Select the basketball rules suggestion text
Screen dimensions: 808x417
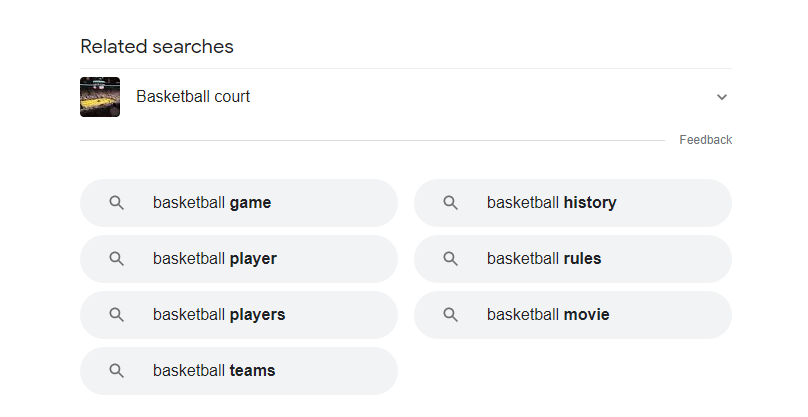[544, 259]
